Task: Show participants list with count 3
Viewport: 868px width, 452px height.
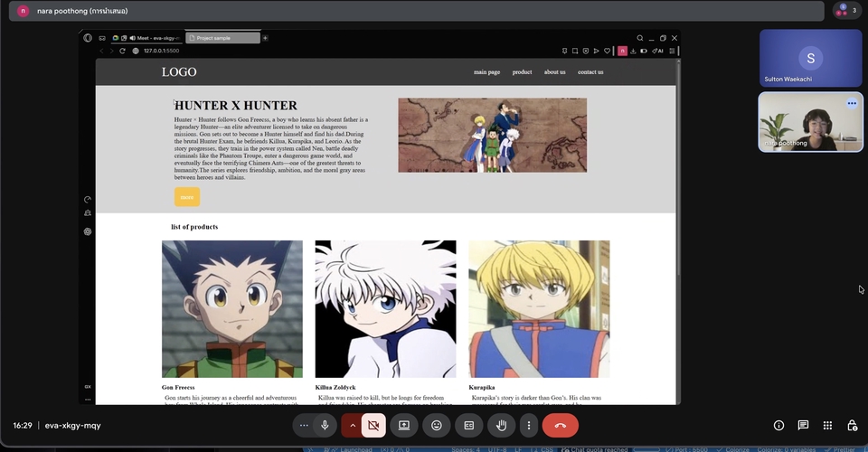Action: [847, 11]
